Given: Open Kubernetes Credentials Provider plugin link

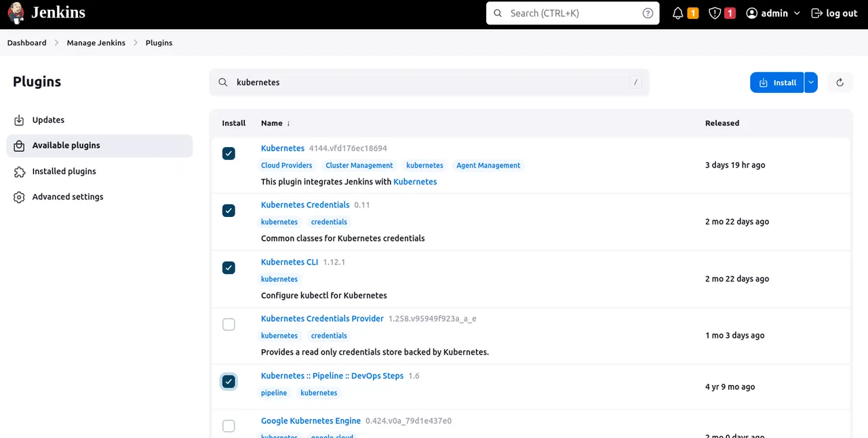Looking at the screenshot, I should coord(322,319).
